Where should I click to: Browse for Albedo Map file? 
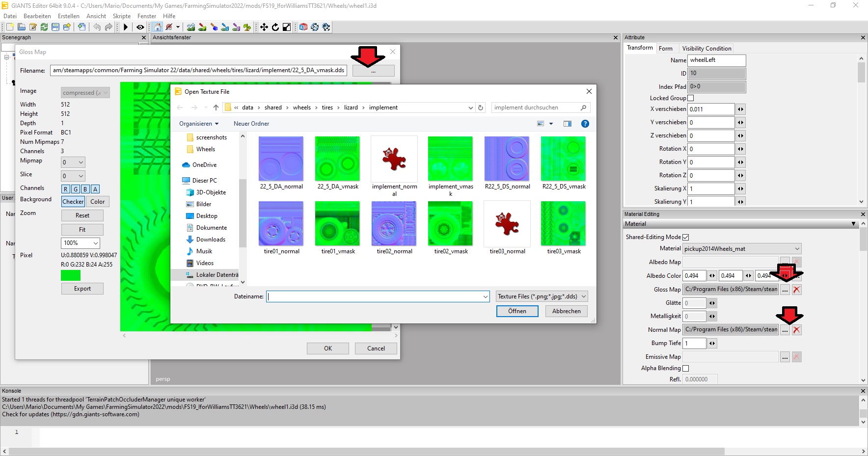[x=785, y=262]
